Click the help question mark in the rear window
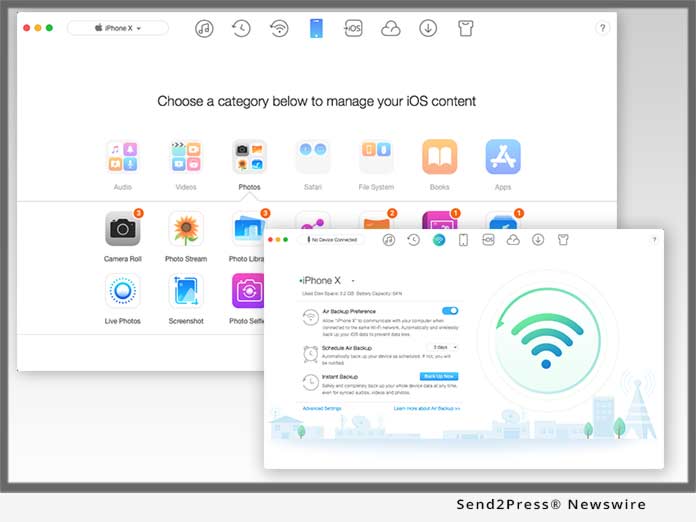The height and width of the screenshot is (522, 696). [x=602, y=28]
